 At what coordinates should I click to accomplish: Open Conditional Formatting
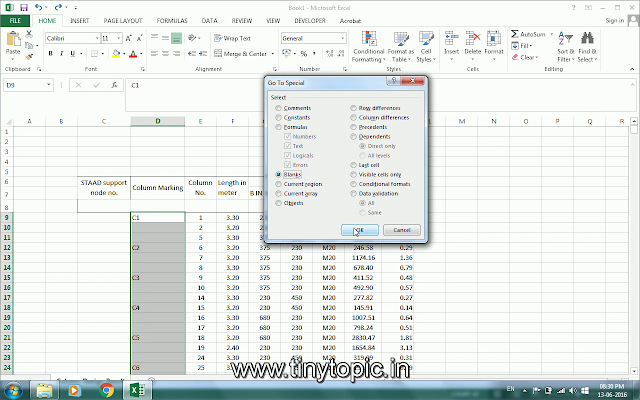pos(369,47)
